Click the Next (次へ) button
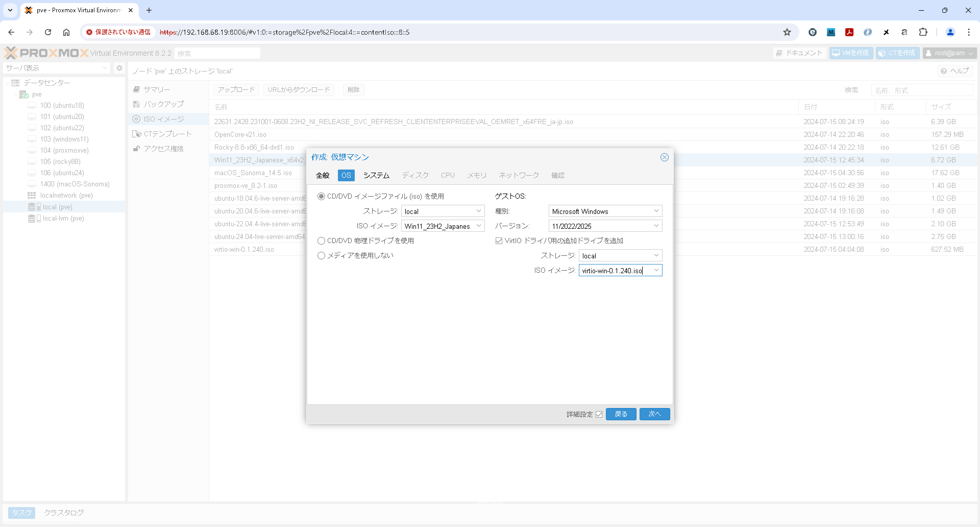980x527 pixels. 654,414
